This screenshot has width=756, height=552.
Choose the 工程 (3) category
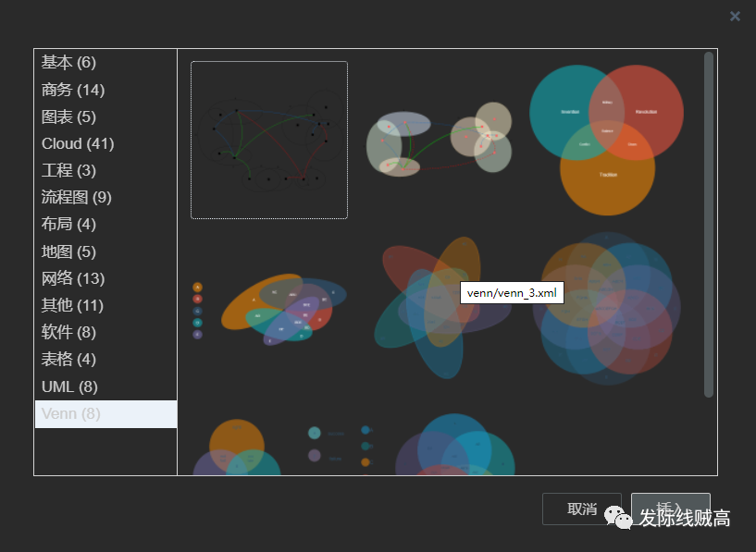coord(105,170)
